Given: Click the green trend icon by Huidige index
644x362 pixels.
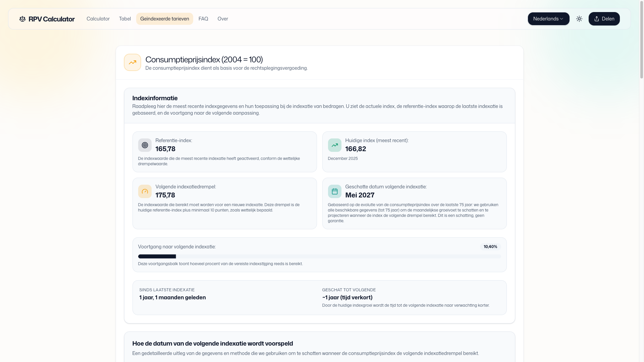Looking at the screenshot, I should tap(334, 145).
